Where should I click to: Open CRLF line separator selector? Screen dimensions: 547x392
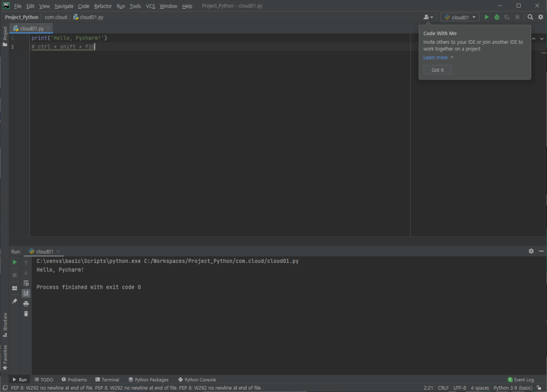click(444, 388)
